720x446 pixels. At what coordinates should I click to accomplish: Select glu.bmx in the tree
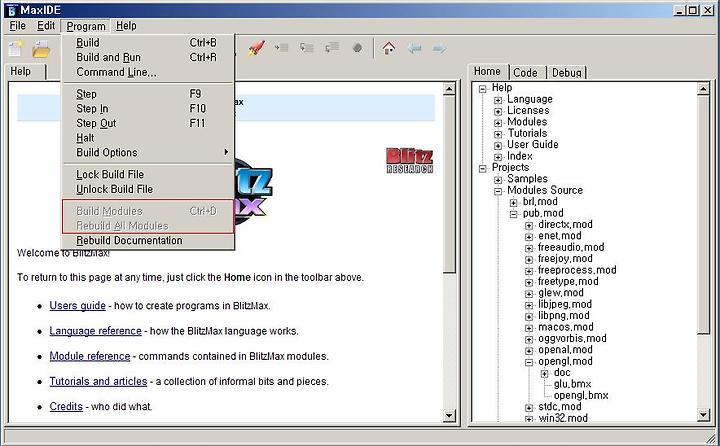(572, 384)
